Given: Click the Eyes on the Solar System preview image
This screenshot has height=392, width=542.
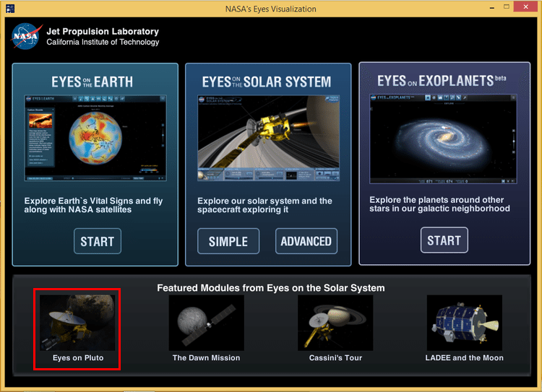Looking at the screenshot, I should (269, 138).
